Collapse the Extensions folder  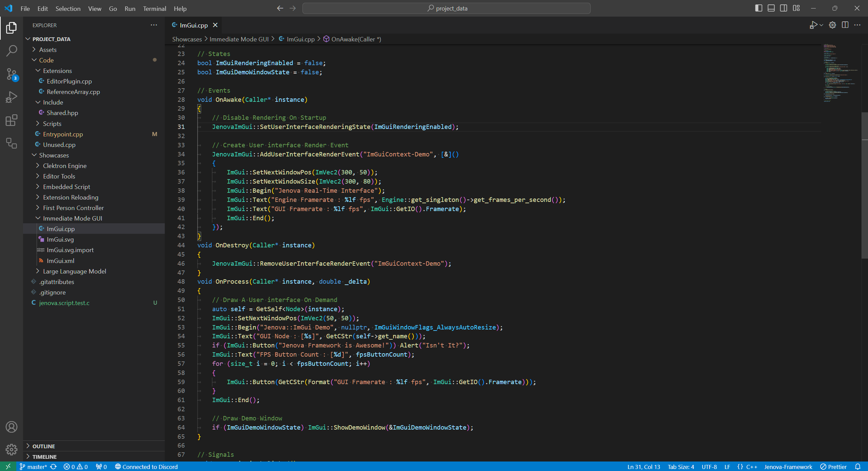pos(94,71)
